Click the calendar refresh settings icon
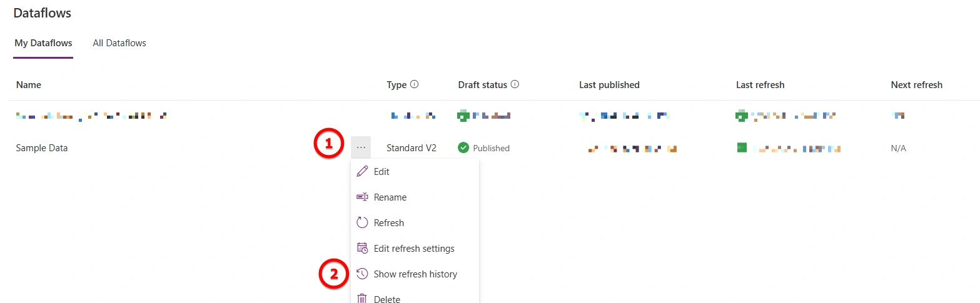The image size is (980, 303). pyautogui.click(x=362, y=248)
